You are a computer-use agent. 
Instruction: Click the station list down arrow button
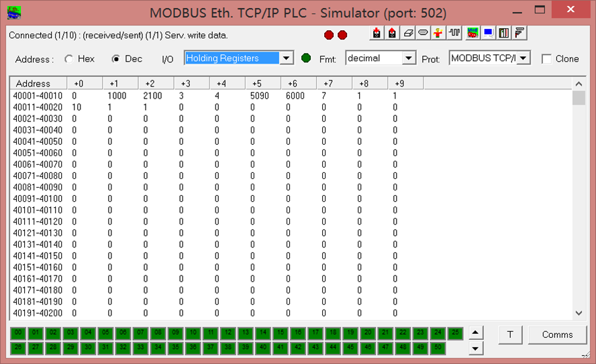point(475,348)
